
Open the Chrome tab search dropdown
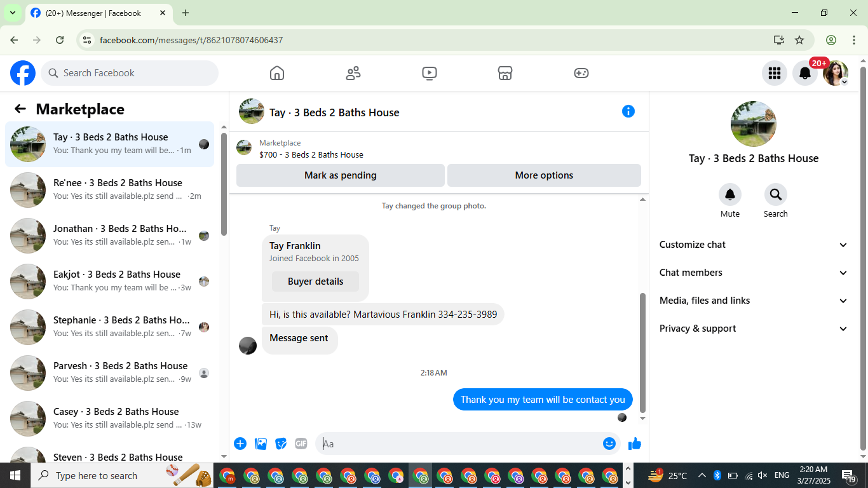point(12,13)
